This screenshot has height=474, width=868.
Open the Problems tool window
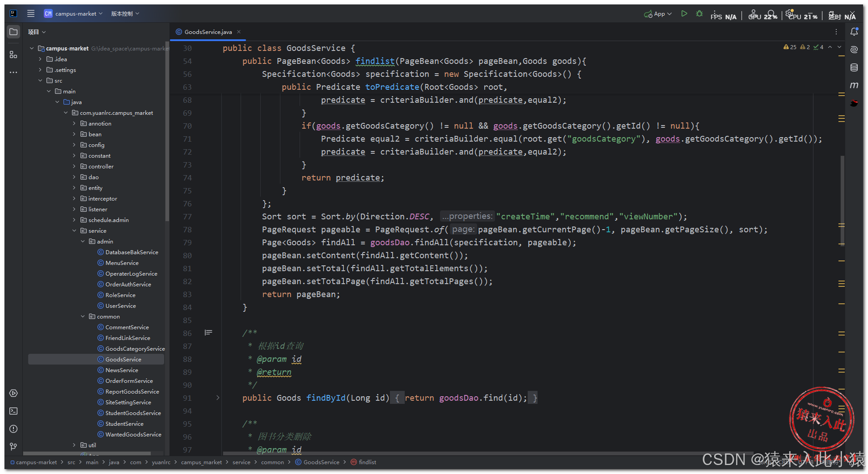(13, 429)
